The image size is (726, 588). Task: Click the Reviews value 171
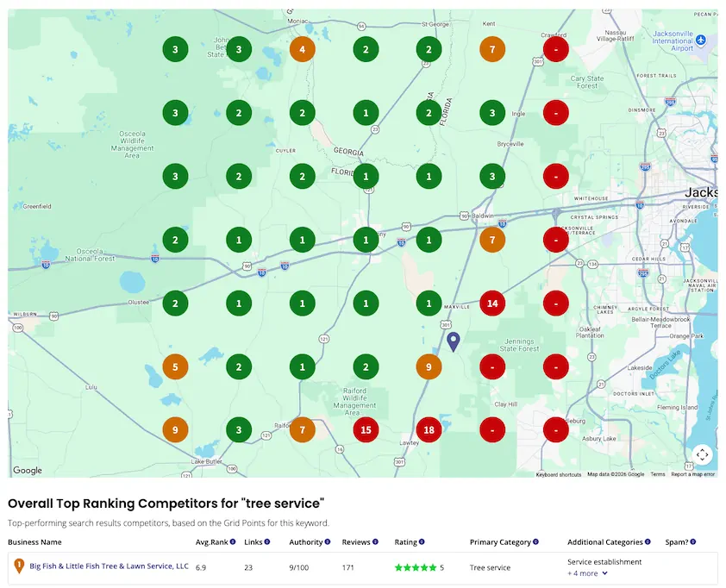[x=347, y=567]
